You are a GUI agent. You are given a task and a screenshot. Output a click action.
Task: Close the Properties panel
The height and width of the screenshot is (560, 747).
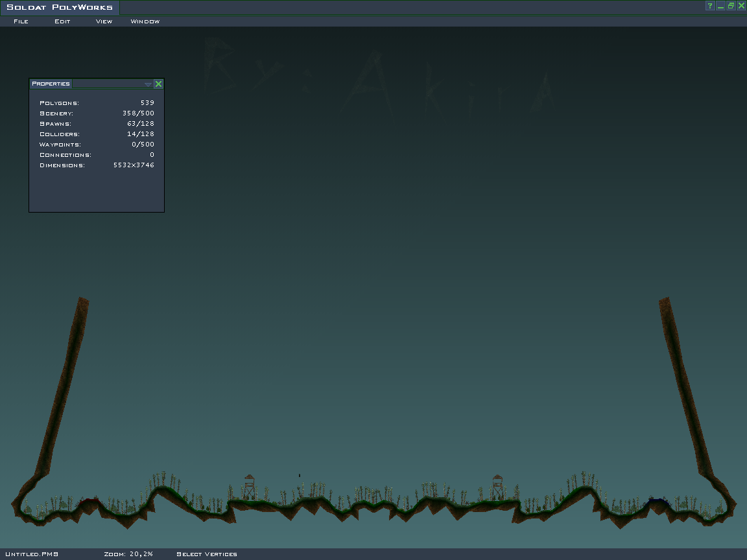[x=158, y=84]
